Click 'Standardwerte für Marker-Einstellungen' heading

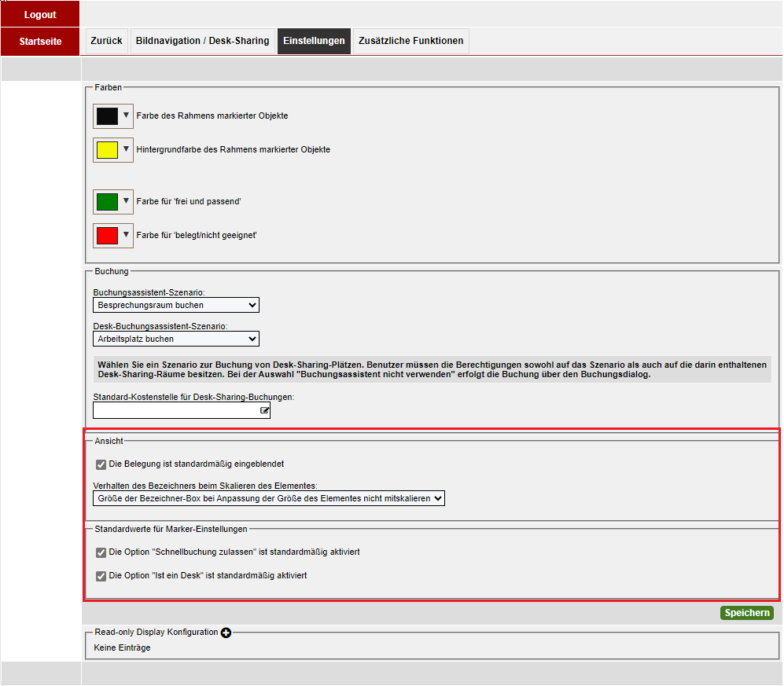tap(171, 529)
